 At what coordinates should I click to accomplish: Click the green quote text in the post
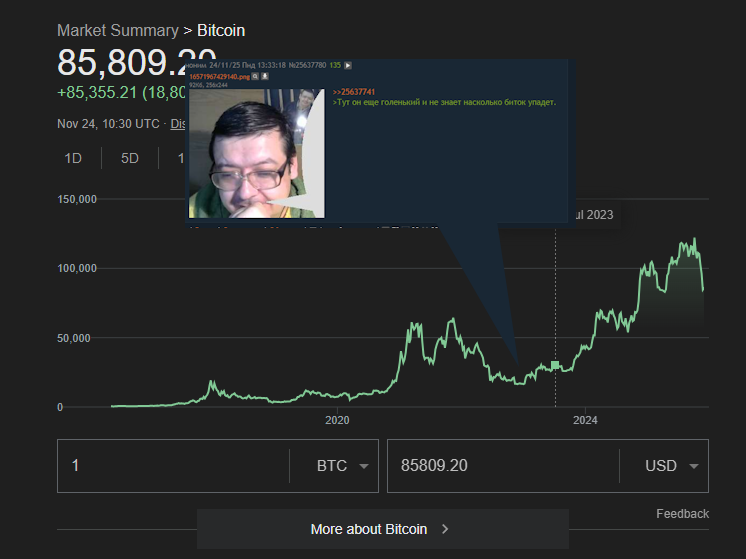[x=444, y=102]
